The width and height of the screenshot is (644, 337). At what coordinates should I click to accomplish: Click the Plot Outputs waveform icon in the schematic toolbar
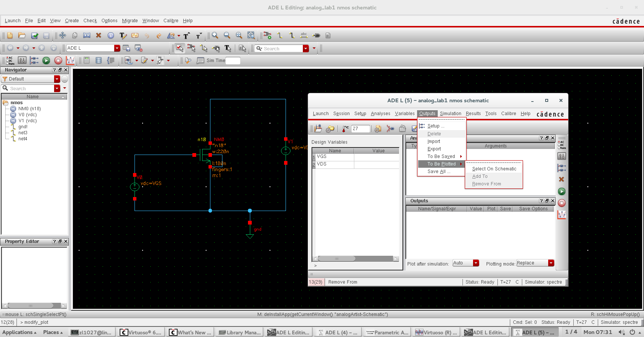click(70, 60)
